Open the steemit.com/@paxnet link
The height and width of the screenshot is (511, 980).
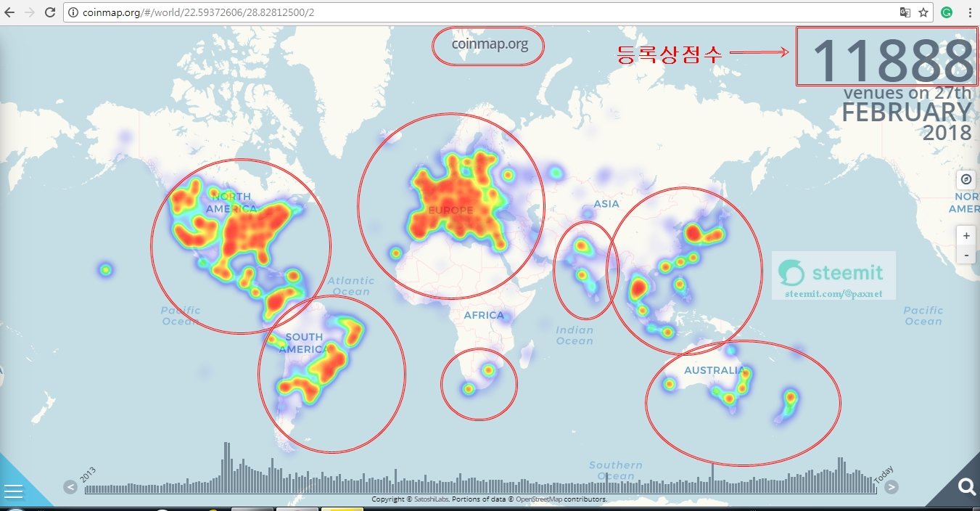833,294
